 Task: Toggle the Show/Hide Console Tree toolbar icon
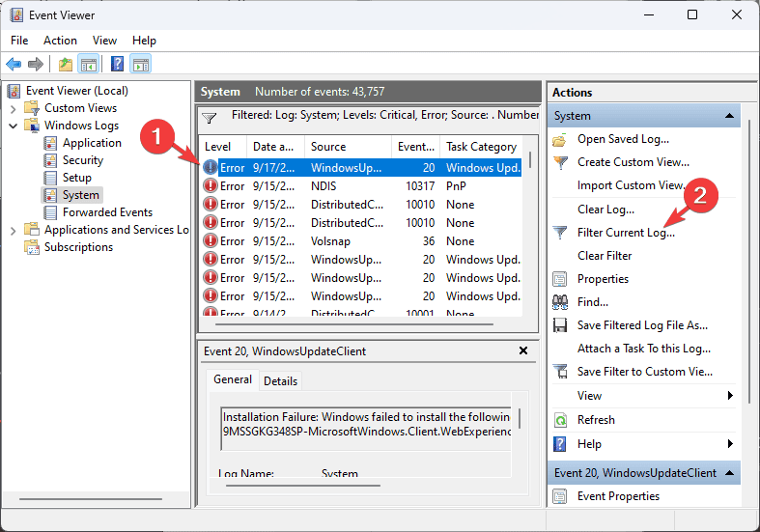tap(89, 64)
